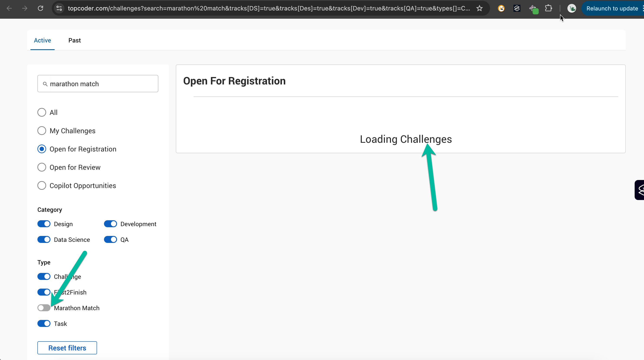The image size is (644, 360).
Task: Bookmark page with star icon
Action: (479, 8)
